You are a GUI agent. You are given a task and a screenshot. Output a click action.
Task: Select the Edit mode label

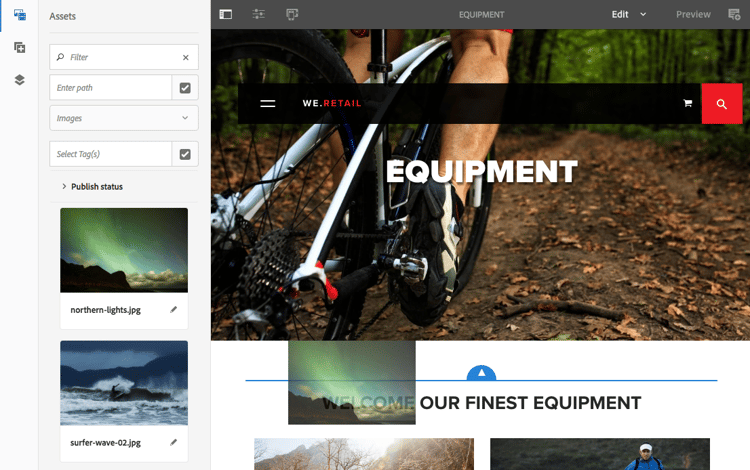click(620, 14)
